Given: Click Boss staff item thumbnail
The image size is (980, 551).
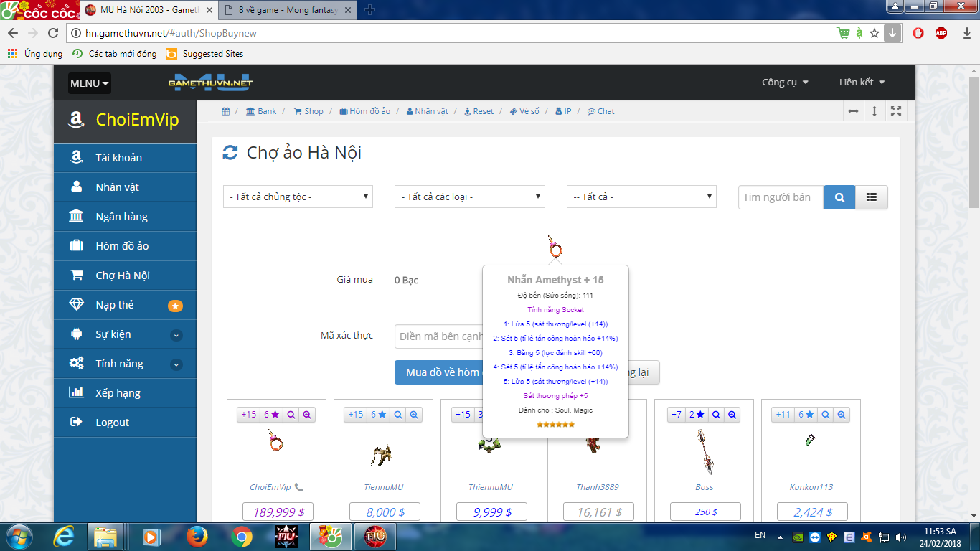Looking at the screenshot, I should pyautogui.click(x=704, y=451).
